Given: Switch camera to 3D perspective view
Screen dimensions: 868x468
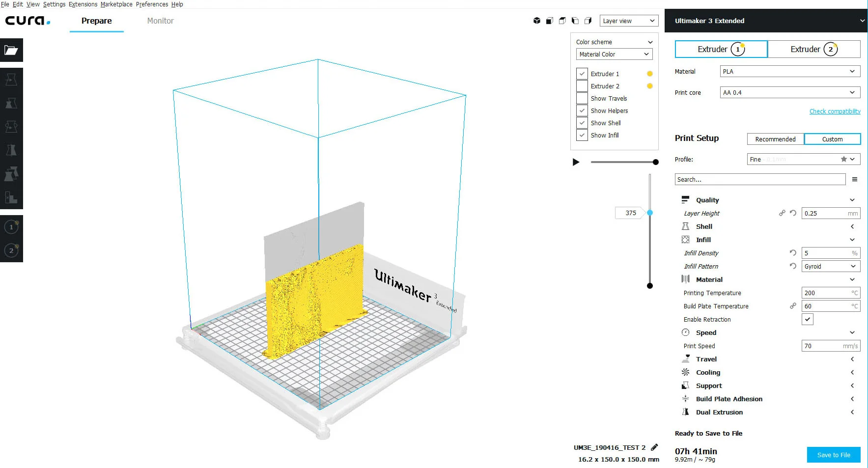Looking at the screenshot, I should point(537,21).
